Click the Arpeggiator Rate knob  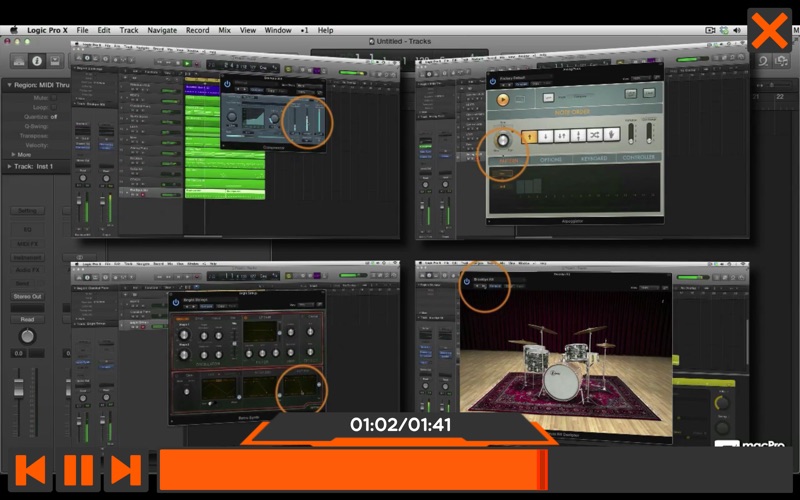503,139
